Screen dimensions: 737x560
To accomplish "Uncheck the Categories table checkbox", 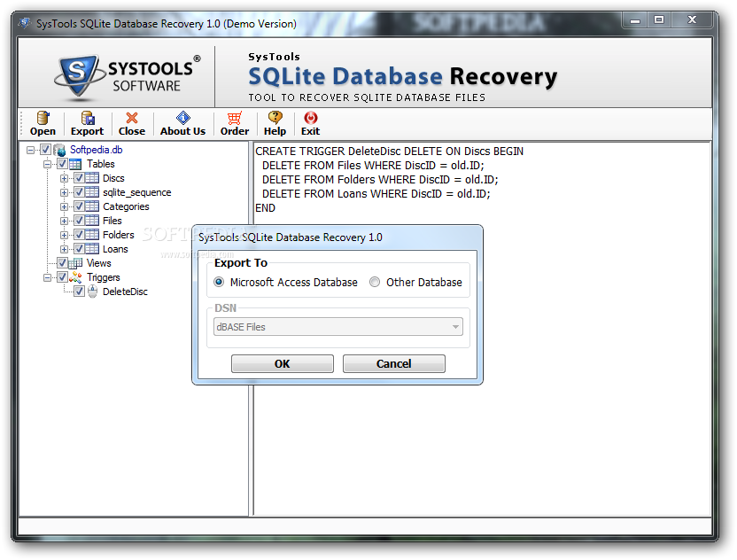I will pos(79,206).
